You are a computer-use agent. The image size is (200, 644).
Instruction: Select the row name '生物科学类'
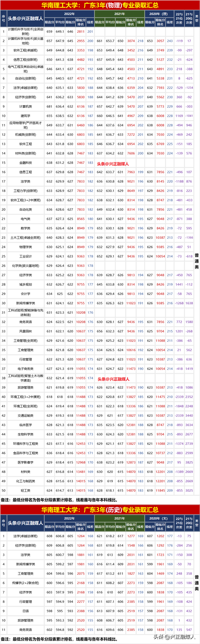(x=25, y=434)
